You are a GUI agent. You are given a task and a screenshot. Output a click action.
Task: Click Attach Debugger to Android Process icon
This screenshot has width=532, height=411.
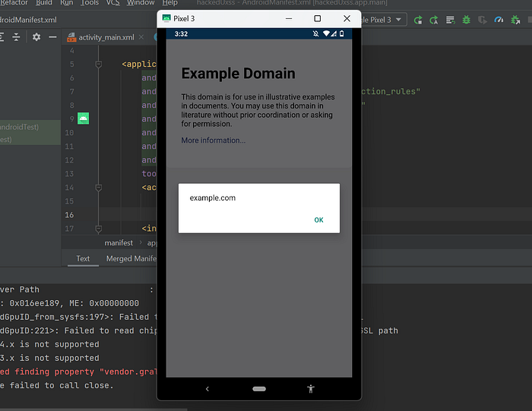point(517,20)
